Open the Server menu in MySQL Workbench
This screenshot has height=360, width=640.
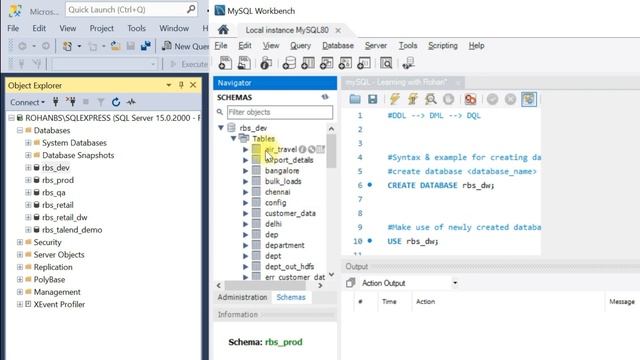tap(376, 45)
